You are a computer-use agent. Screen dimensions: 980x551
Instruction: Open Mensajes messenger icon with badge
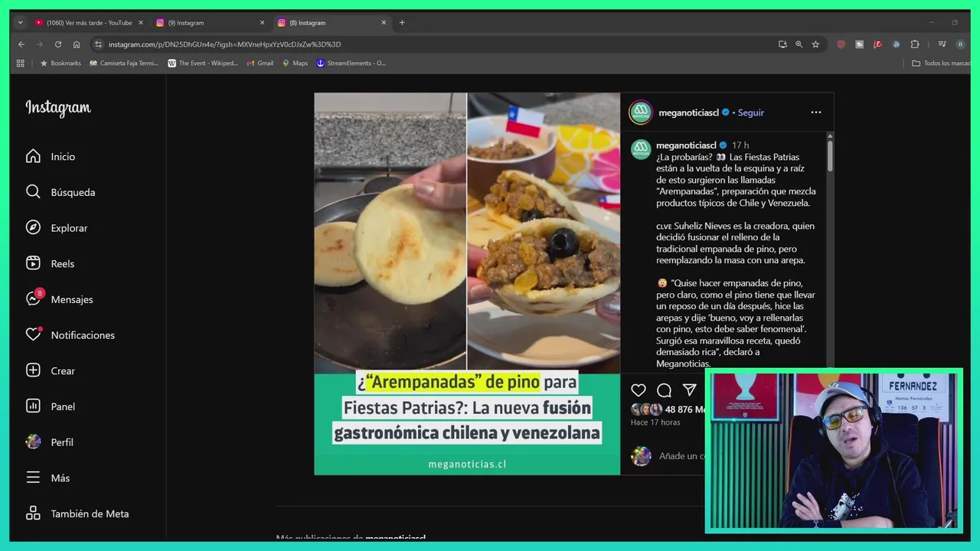click(34, 298)
